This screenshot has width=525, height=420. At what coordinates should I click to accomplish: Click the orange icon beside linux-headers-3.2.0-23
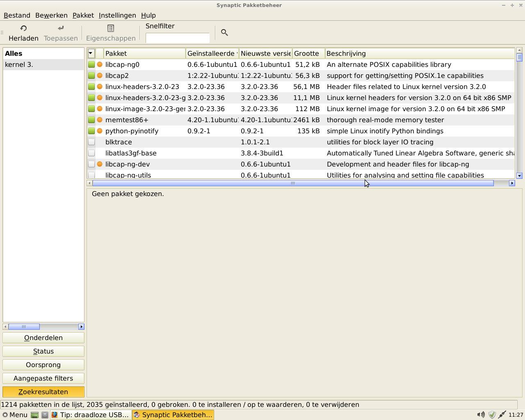(x=100, y=87)
